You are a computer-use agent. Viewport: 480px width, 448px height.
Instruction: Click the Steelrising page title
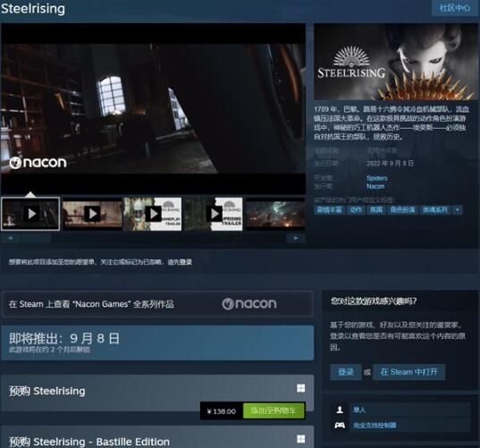tap(33, 9)
